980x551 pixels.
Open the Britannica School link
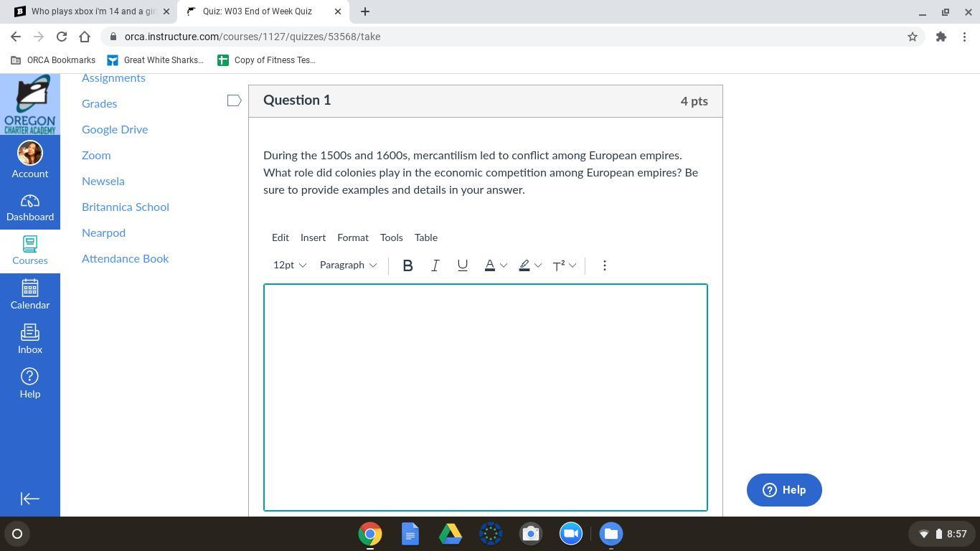[x=126, y=207]
